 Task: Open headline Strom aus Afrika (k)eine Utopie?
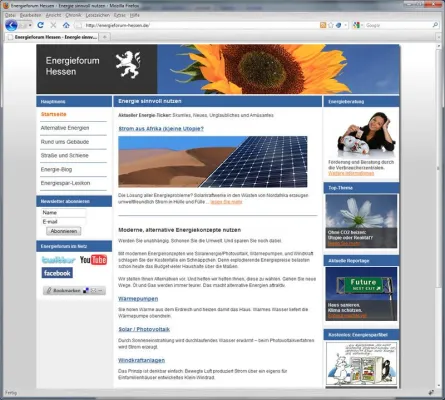[161, 129]
